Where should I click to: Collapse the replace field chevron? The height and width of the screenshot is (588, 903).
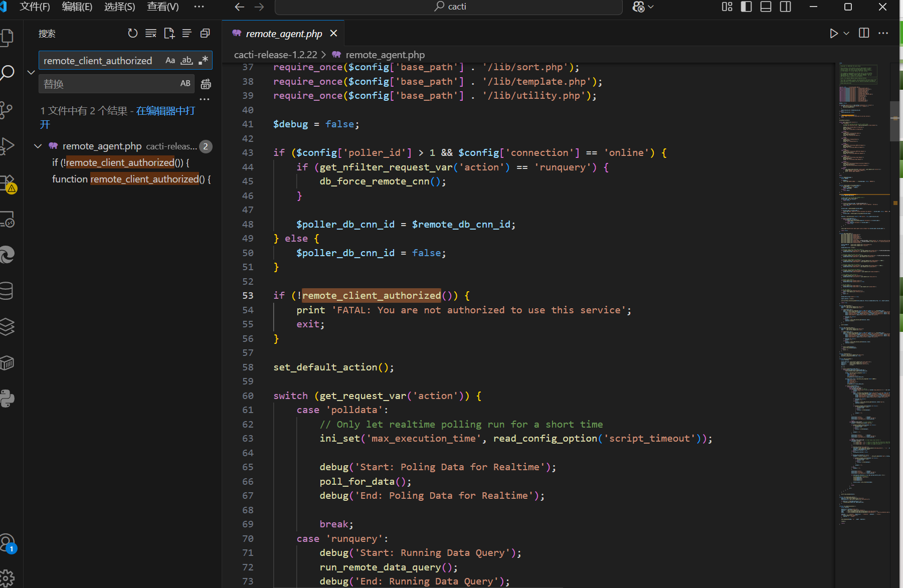31,72
